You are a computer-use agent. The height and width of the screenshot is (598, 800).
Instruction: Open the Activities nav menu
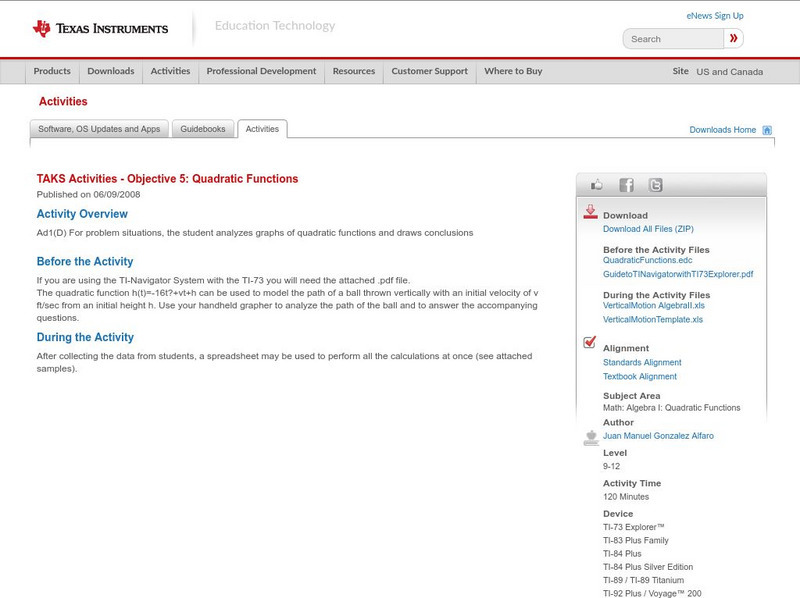(170, 71)
